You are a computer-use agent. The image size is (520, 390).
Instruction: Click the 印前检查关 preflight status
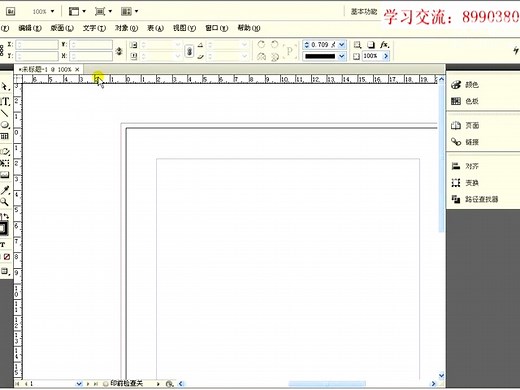[127, 384]
